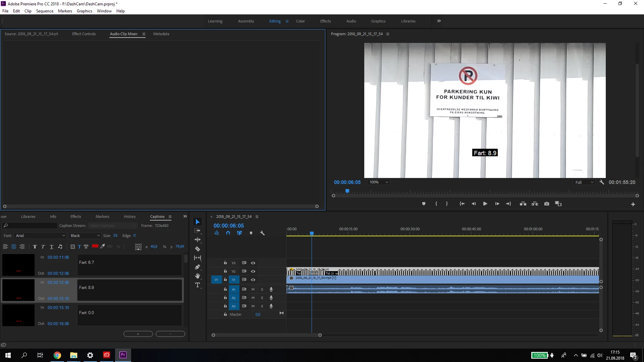
Task: Open program monitor zoom level dropdown
Action: [x=379, y=182]
